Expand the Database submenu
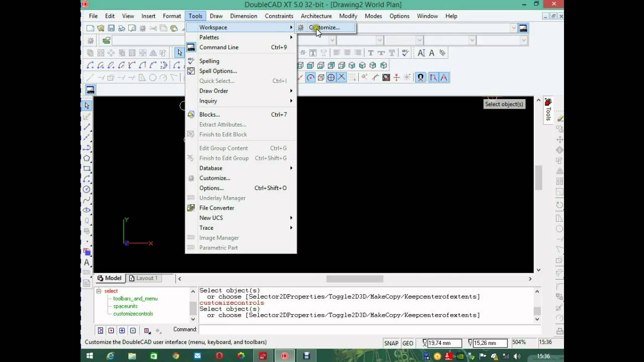 click(x=241, y=168)
